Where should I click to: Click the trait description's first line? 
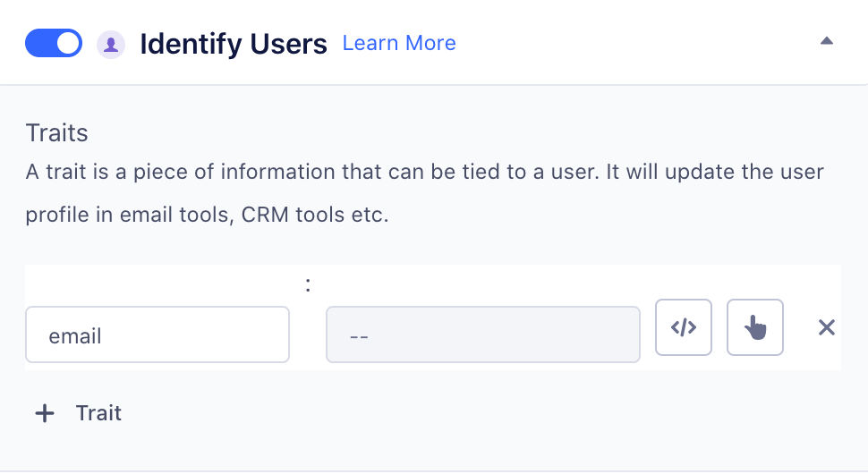[424, 171]
